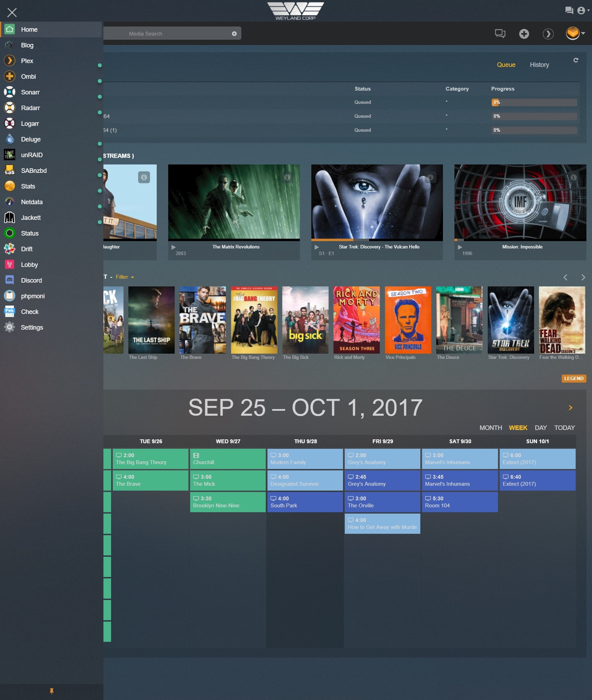Open the Status sidebar entry

(x=51, y=233)
